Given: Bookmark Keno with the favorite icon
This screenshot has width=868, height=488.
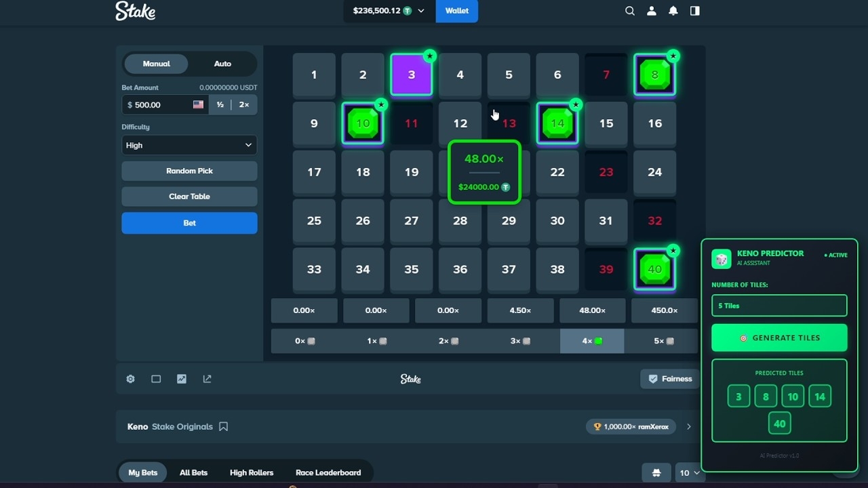Looking at the screenshot, I should pyautogui.click(x=223, y=426).
